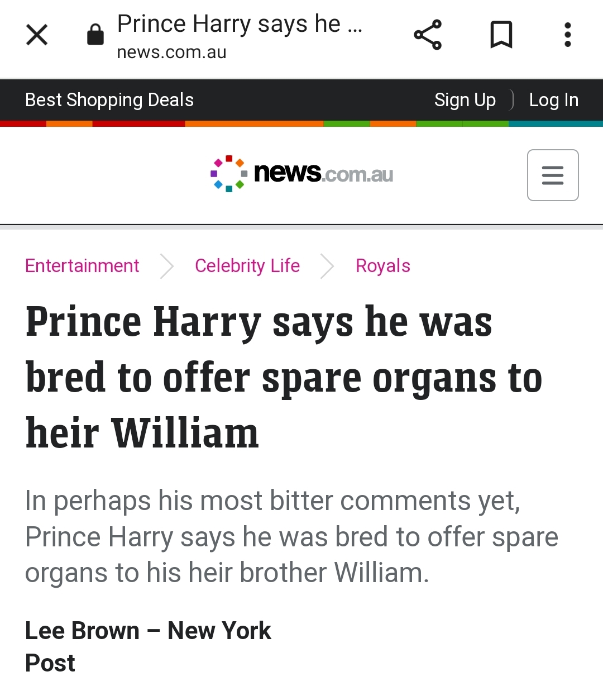Bookmark this page
The image size is (603, 700).
(x=501, y=35)
